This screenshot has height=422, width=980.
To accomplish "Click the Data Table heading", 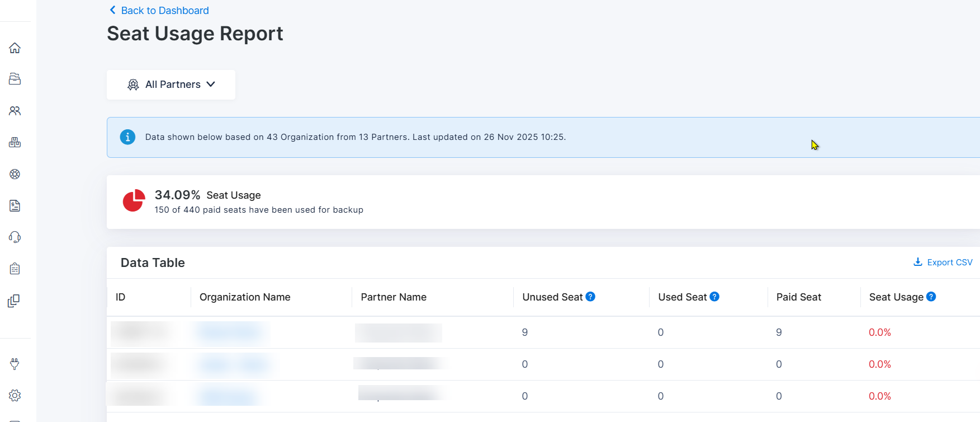I will (153, 262).
